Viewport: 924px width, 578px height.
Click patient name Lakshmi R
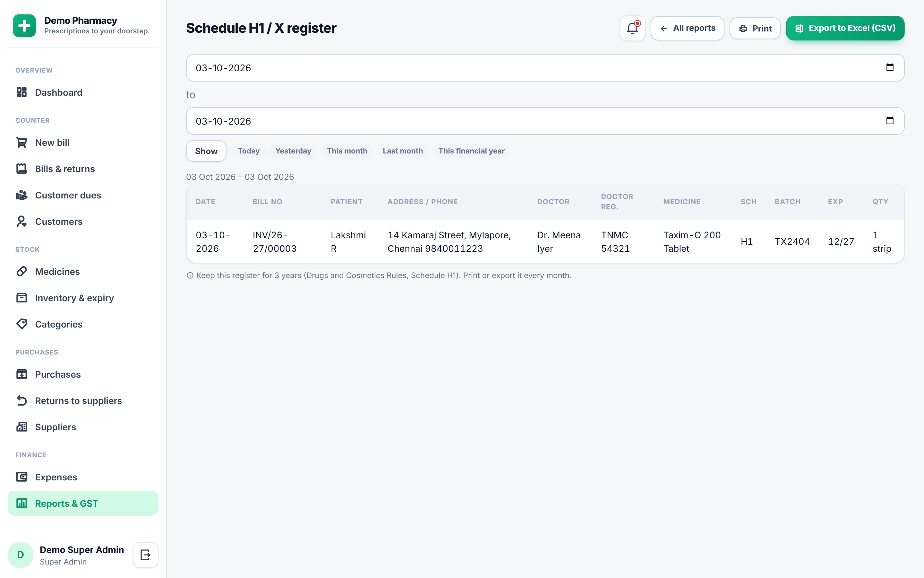[x=348, y=241]
